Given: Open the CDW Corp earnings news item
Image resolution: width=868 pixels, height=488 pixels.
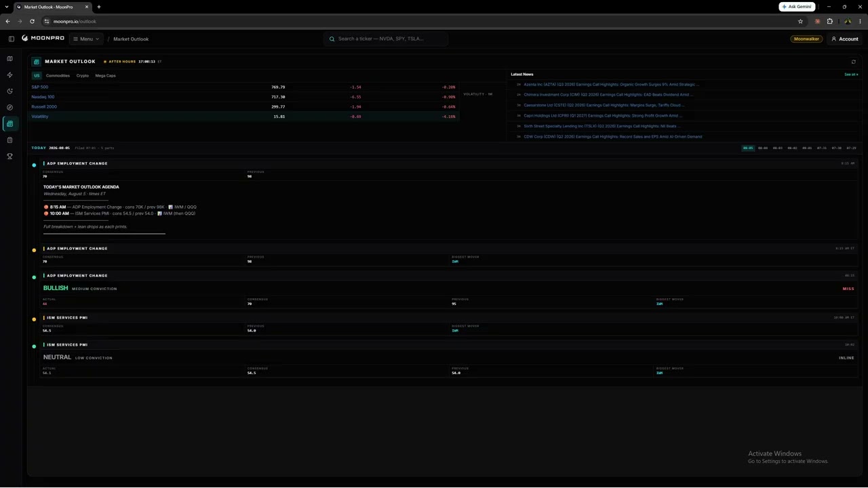Looking at the screenshot, I should click(x=613, y=137).
